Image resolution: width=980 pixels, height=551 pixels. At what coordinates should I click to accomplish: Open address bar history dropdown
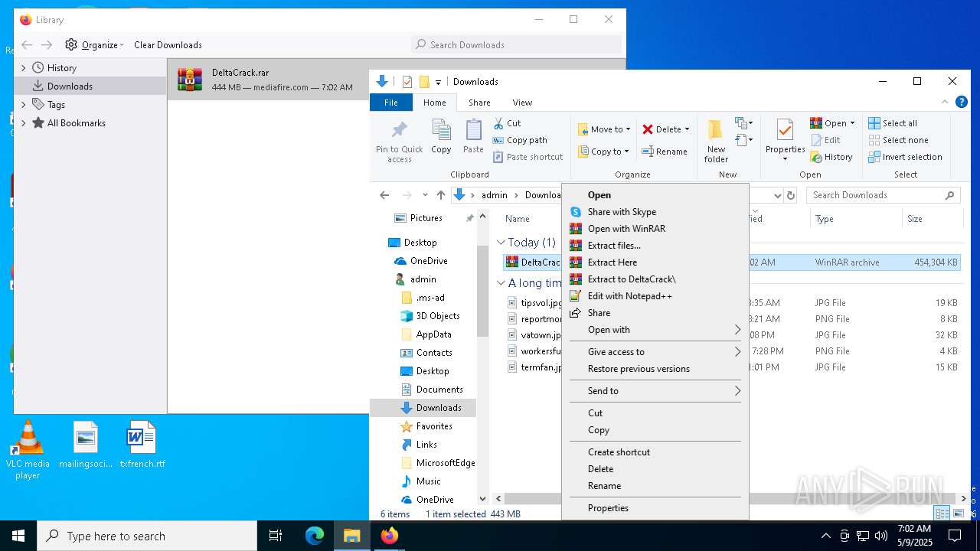(x=777, y=195)
